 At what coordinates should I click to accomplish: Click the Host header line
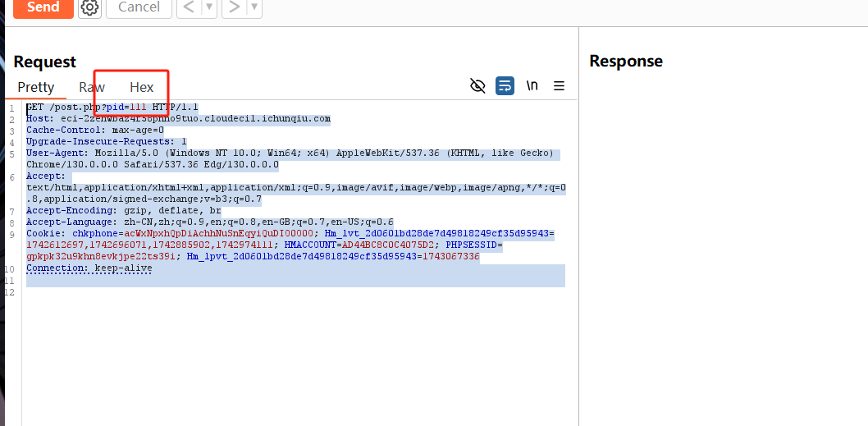[x=178, y=119]
